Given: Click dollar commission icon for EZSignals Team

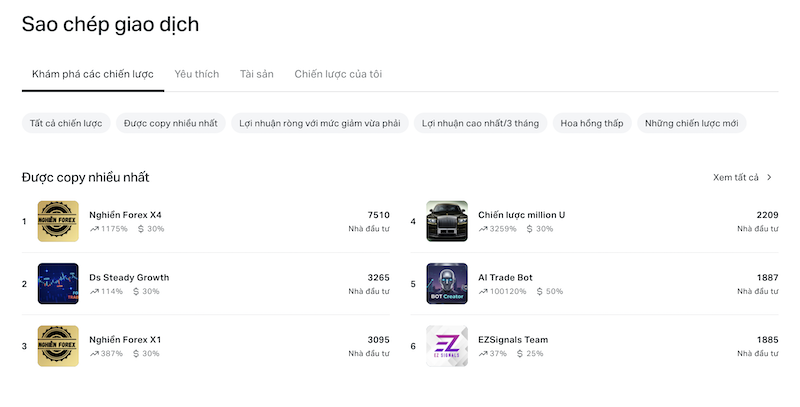Looking at the screenshot, I should (x=520, y=354).
